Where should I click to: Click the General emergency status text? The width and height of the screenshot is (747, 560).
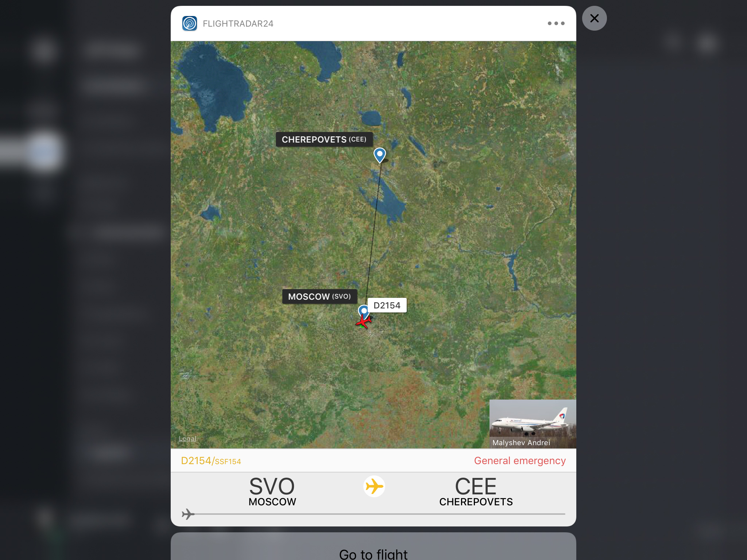[x=520, y=461]
